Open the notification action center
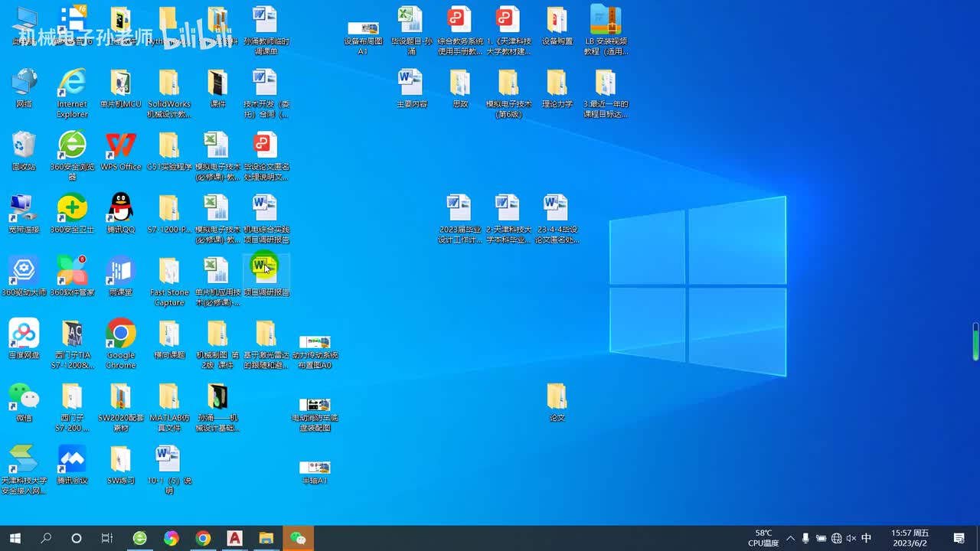This screenshot has width=980, height=551. click(959, 538)
